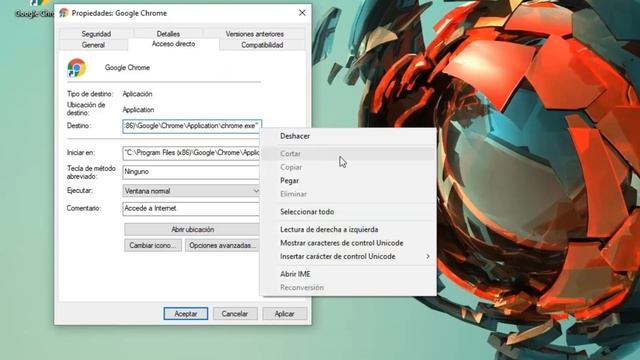Click the Comentario text field
This screenshot has height=360, width=640.
pos(191,209)
